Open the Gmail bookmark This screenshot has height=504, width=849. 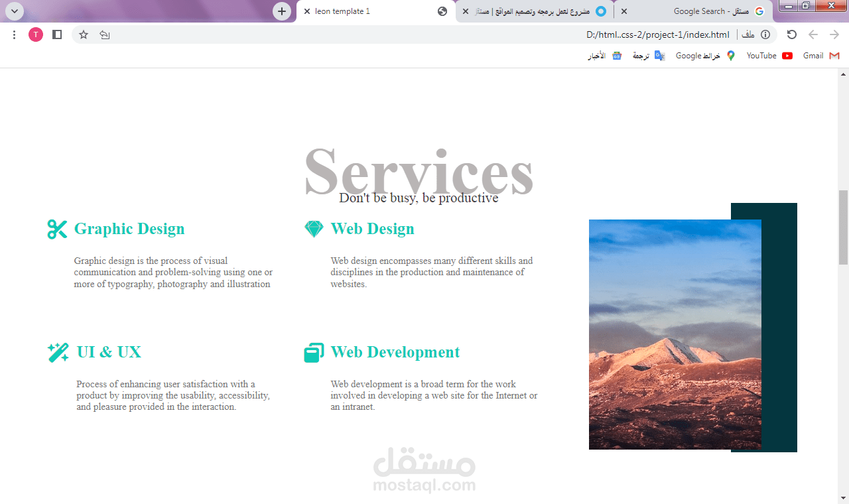(x=821, y=56)
